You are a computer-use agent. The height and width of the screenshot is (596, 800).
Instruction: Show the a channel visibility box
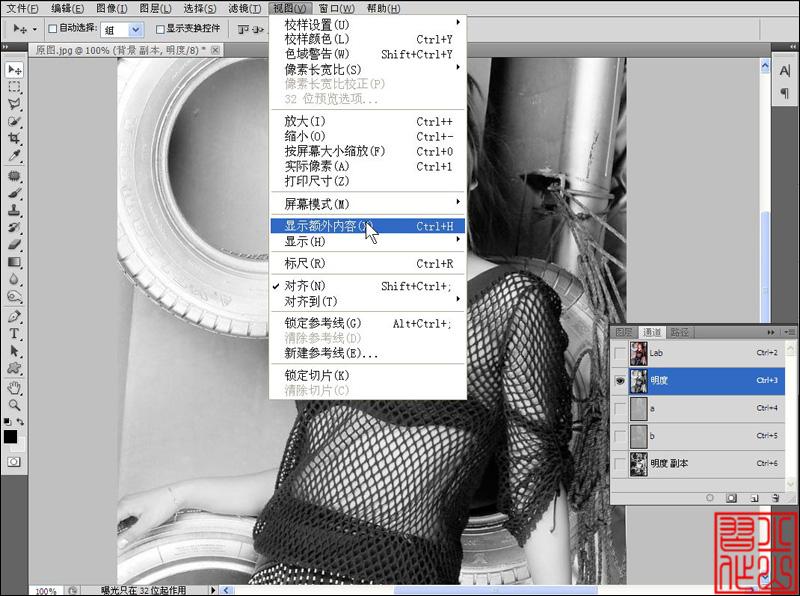(x=620, y=408)
